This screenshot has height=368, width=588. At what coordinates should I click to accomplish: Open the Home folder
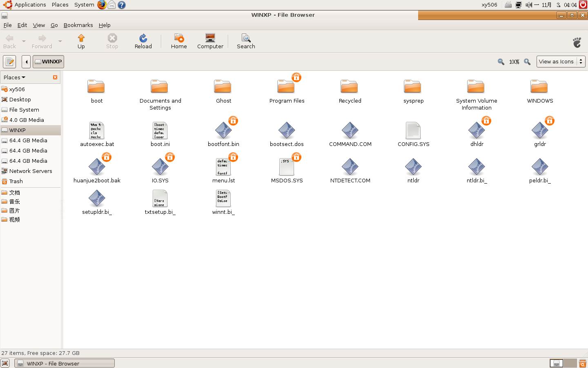(x=179, y=41)
